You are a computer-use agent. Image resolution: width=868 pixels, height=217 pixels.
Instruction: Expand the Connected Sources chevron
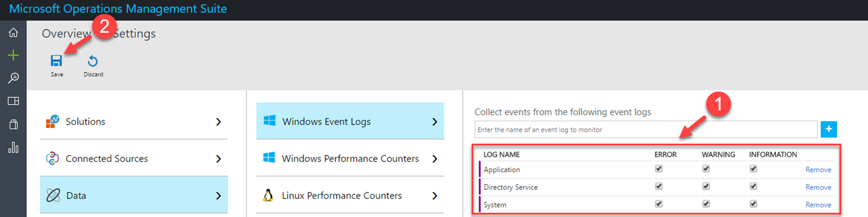(218, 159)
